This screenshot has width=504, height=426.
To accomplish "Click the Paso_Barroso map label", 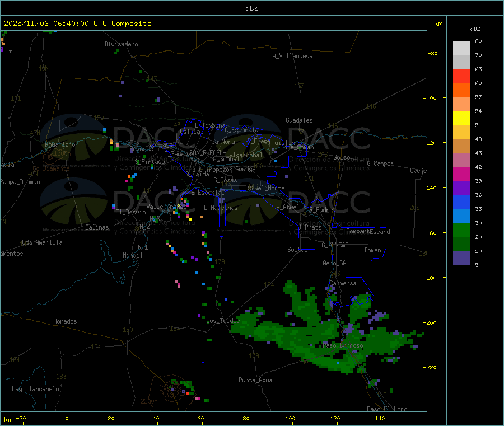I will point(343,345).
